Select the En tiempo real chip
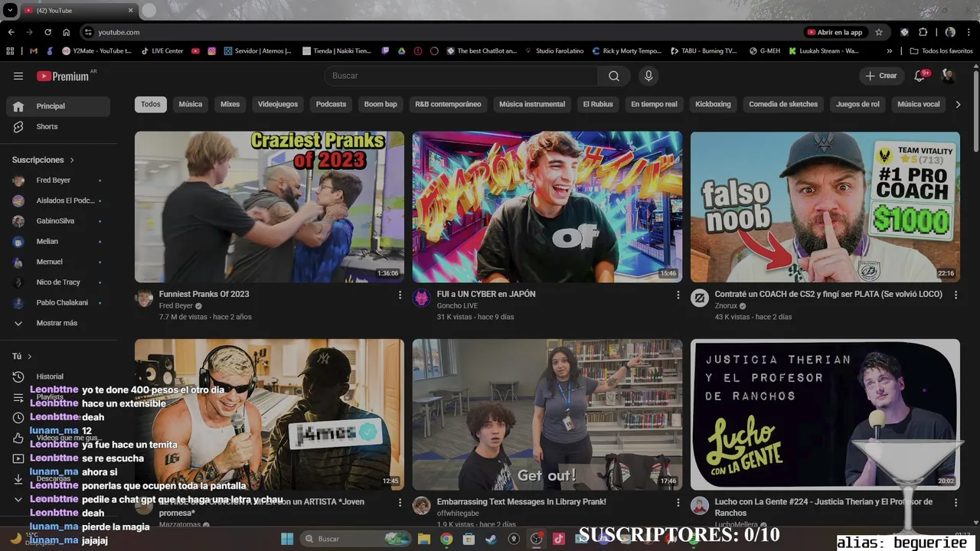Viewport: 980px width, 551px height. point(654,105)
